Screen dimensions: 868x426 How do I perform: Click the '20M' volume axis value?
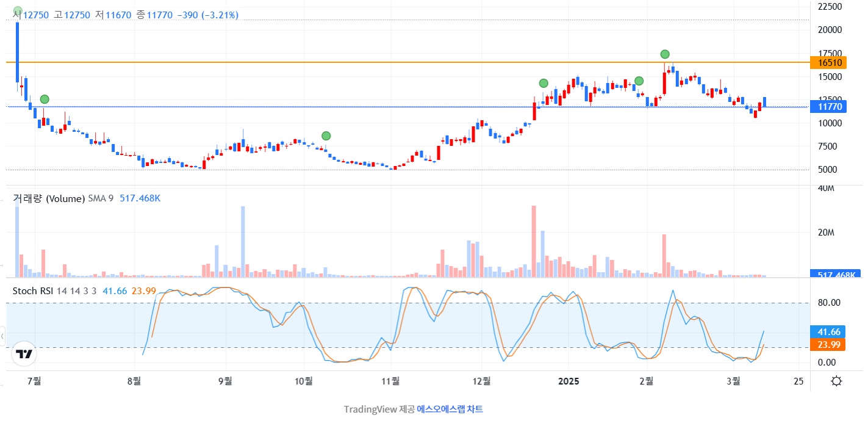coord(825,233)
